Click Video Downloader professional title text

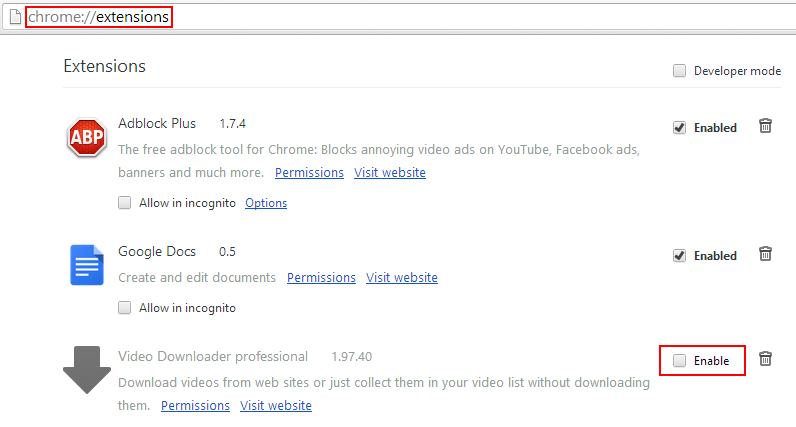click(x=213, y=356)
